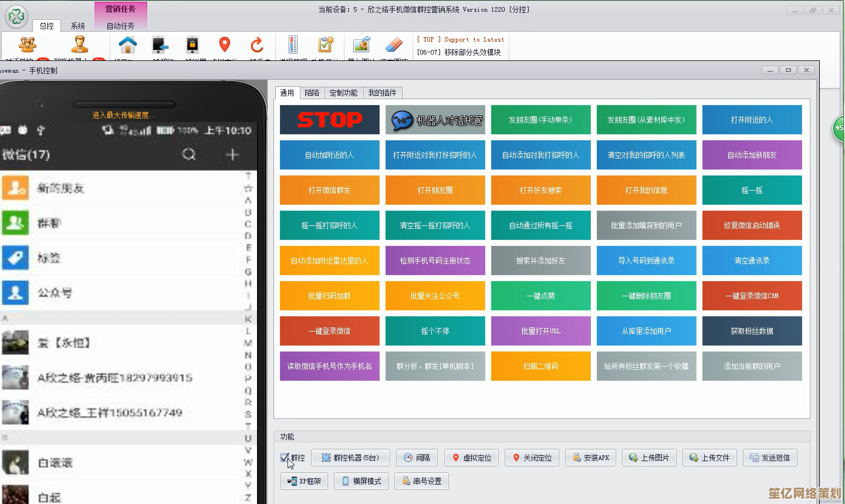Click the red map pin toolbar icon
This screenshot has width=845, height=504.
(x=224, y=45)
